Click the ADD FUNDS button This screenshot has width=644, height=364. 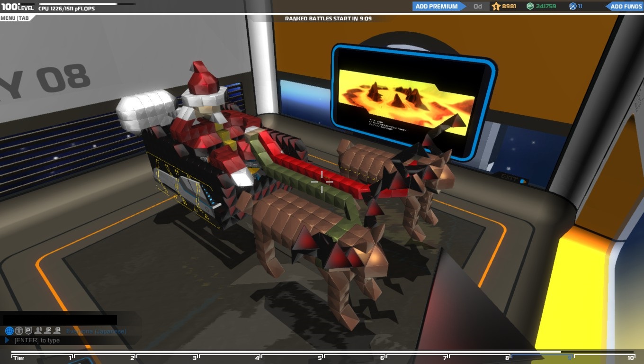click(x=625, y=6)
